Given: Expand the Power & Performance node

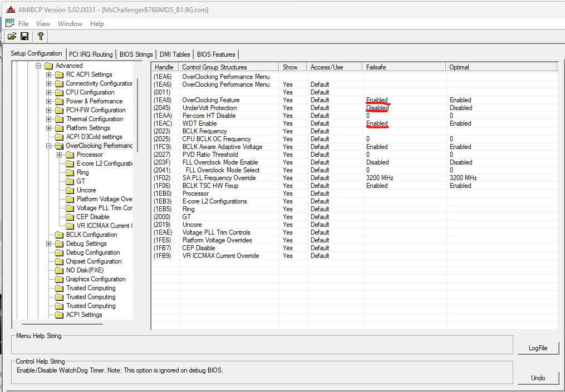Looking at the screenshot, I should [48, 102].
